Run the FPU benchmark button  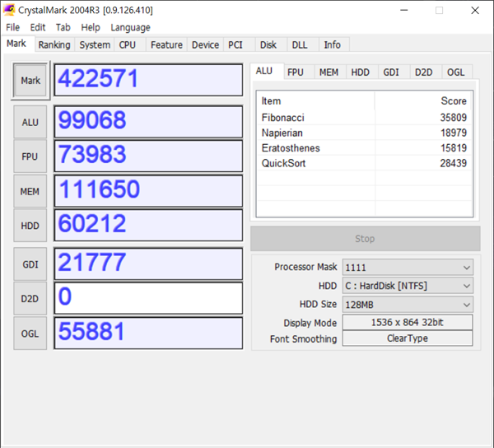point(30,156)
